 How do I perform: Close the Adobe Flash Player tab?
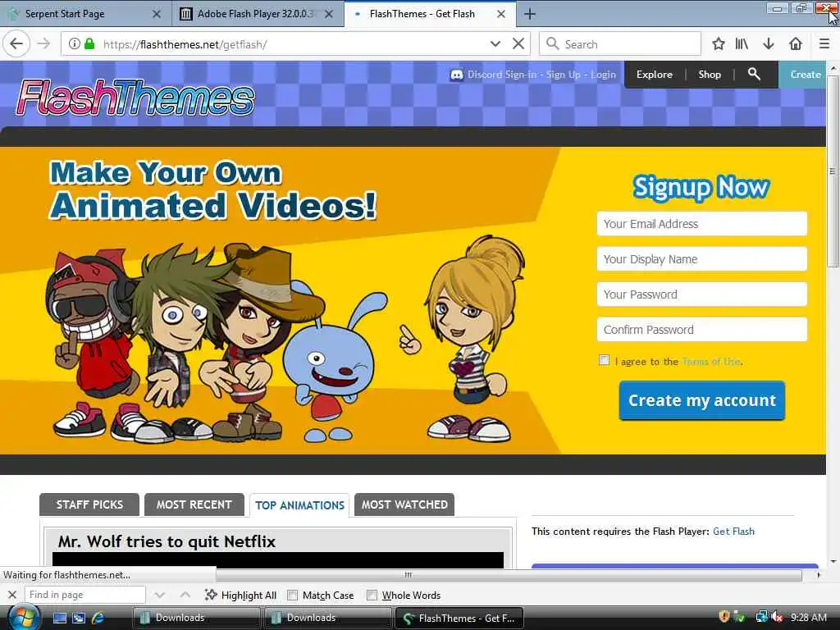pyautogui.click(x=329, y=14)
